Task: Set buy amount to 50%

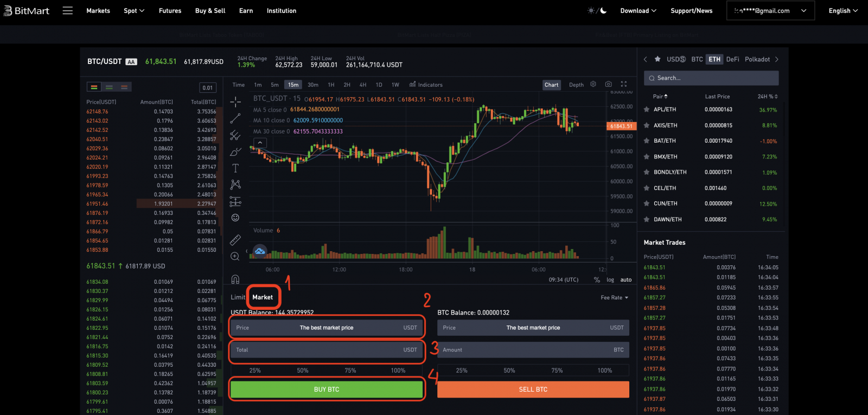Action: point(303,371)
